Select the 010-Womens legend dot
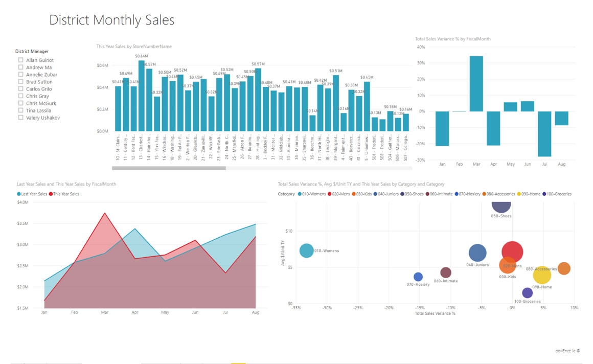 click(300, 194)
